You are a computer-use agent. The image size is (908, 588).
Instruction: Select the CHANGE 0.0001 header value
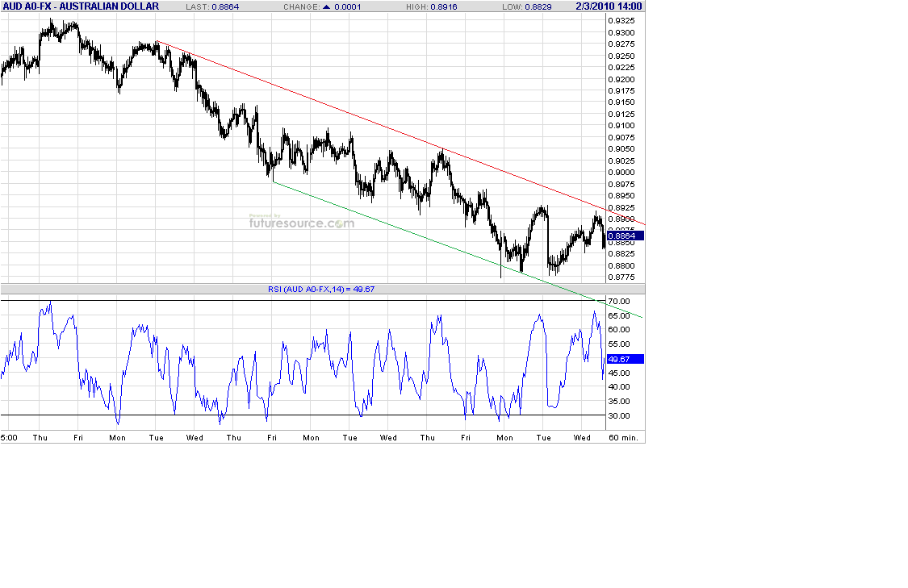tap(347, 7)
